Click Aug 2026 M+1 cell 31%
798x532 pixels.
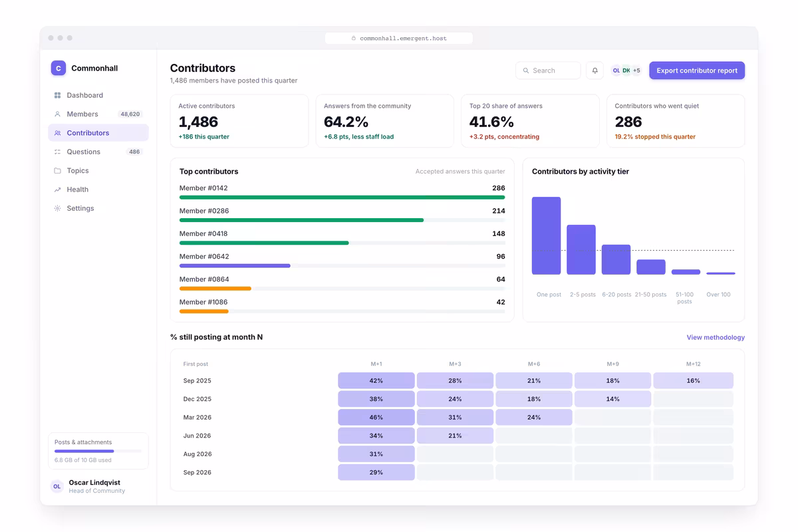click(x=376, y=454)
